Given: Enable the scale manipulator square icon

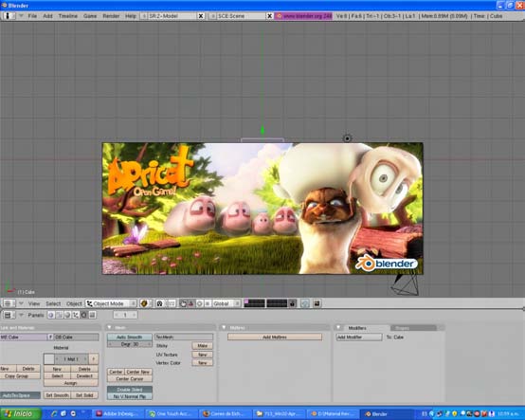Looking at the screenshot, I should click(208, 303).
